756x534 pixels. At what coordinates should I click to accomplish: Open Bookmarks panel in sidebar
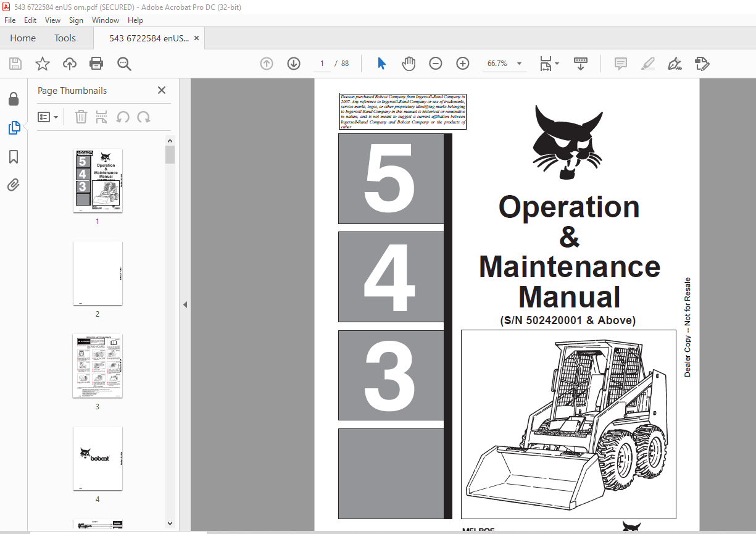pos(14,157)
